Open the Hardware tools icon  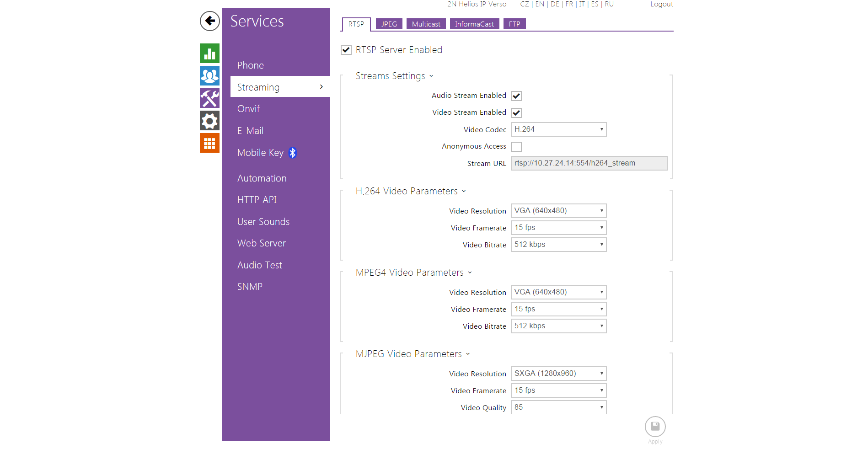209,98
